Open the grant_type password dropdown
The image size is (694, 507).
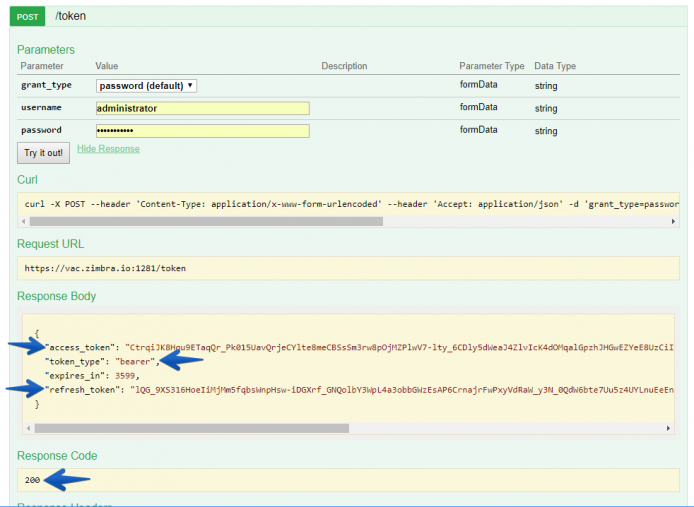[146, 86]
